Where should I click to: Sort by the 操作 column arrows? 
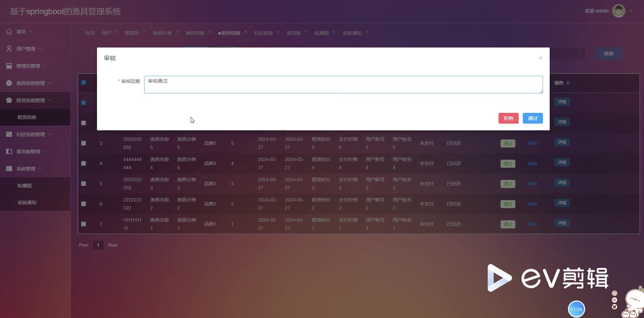click(568, 83)
